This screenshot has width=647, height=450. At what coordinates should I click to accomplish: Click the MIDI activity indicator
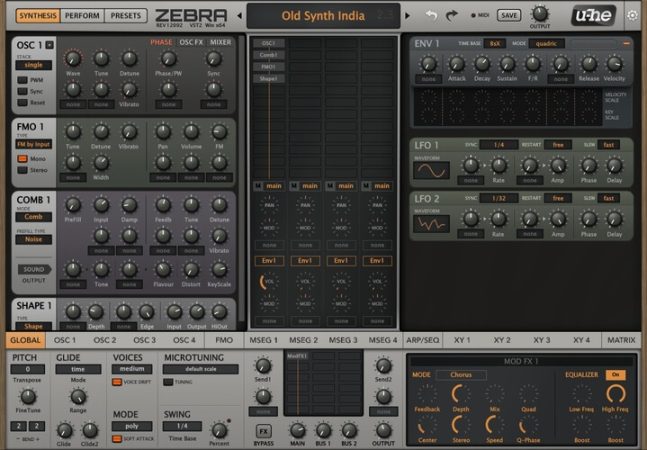click(x=473, y=16)
